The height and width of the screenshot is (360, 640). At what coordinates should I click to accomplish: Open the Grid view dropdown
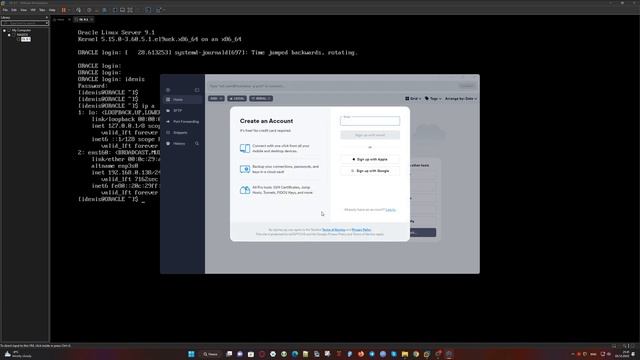pos(413,99)
